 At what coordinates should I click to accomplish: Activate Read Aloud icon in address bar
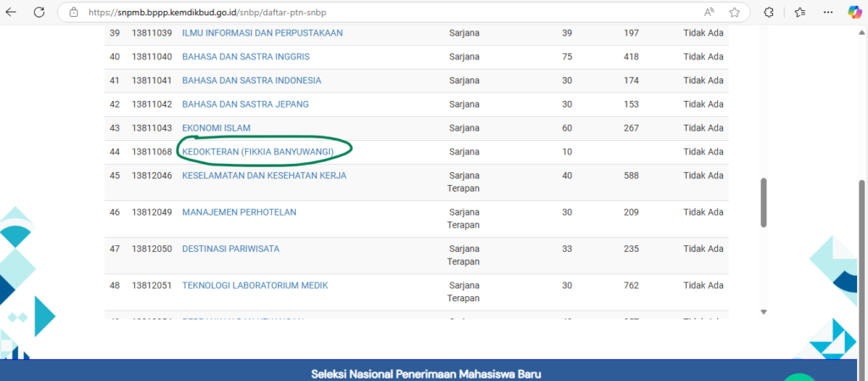coord(709,12)
